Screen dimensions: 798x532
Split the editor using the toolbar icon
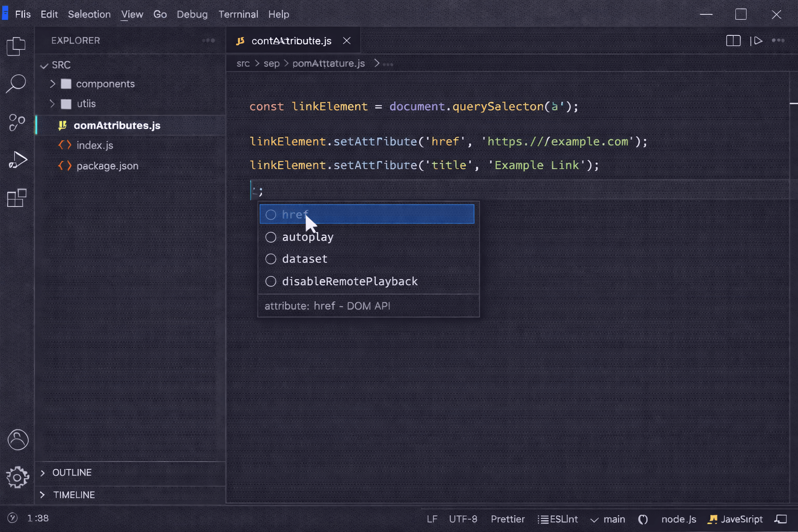tap(733, 40)
